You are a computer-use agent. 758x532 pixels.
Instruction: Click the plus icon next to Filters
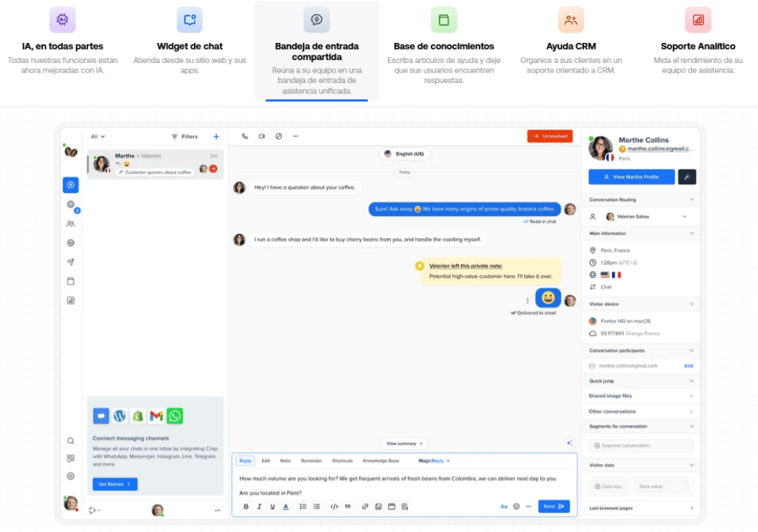coord(216,136)
